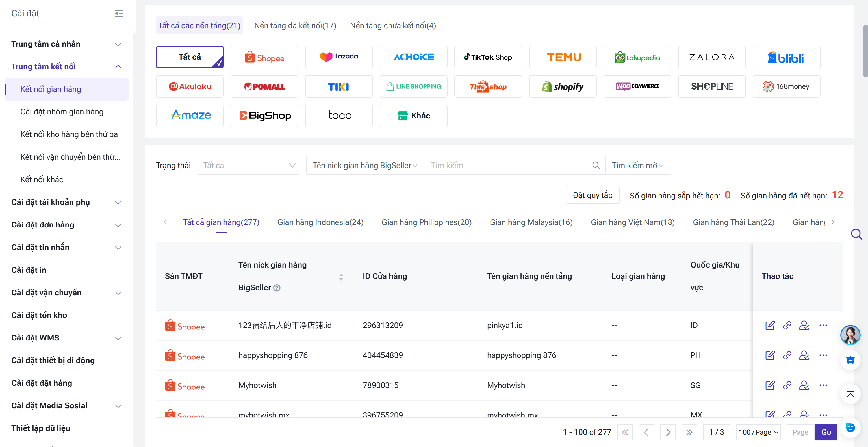Screen dimensions: 868x447
Task: Open the 100 / Page size dropdown
Action: pos(758,432)
